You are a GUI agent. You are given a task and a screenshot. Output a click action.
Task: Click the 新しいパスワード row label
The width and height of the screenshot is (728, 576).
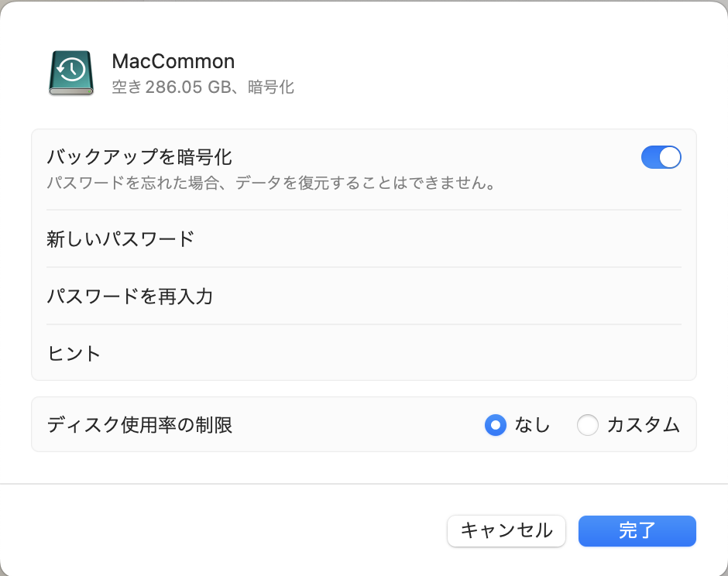(121, 239)
